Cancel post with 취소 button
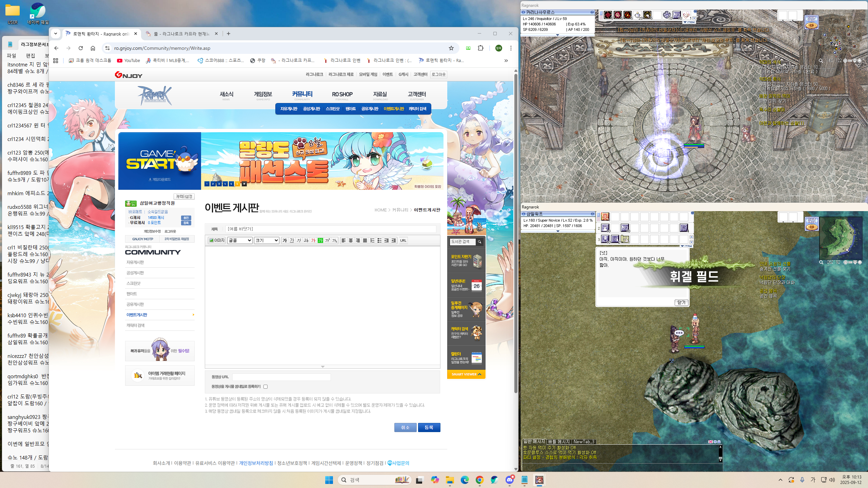This screenshot has height=488, width=868. pyautogui.click(x=405, y=427)
